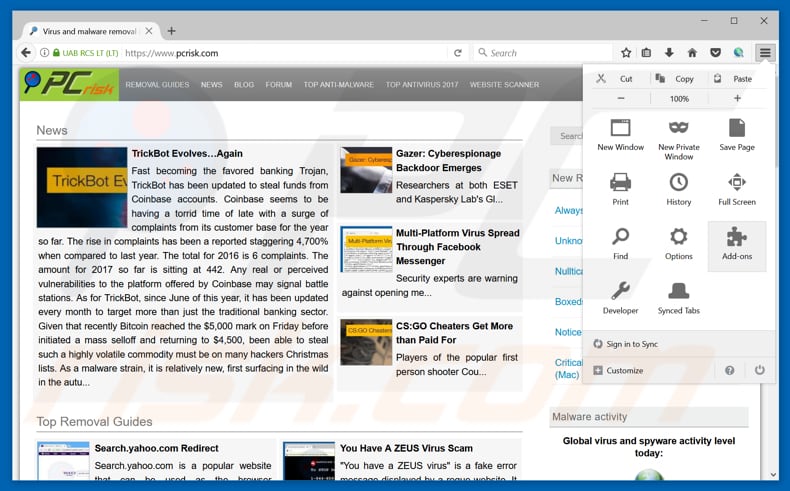Open CS:GO Cheaters Get More article

coord(454,333)
